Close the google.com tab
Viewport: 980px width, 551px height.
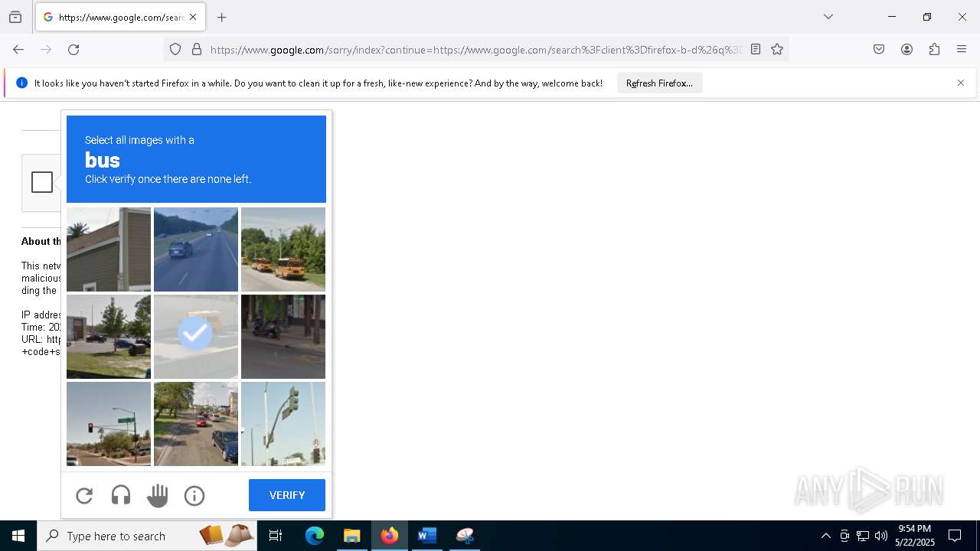tap(193, 17)
